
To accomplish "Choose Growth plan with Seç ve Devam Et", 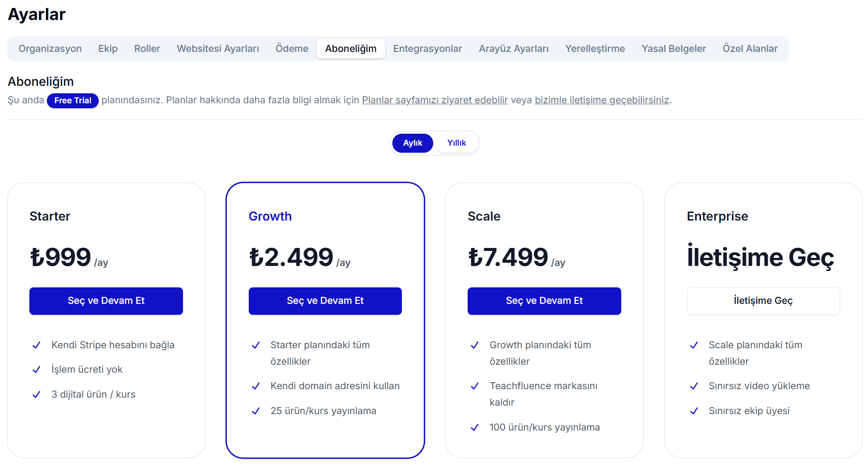I will point(325,301).
